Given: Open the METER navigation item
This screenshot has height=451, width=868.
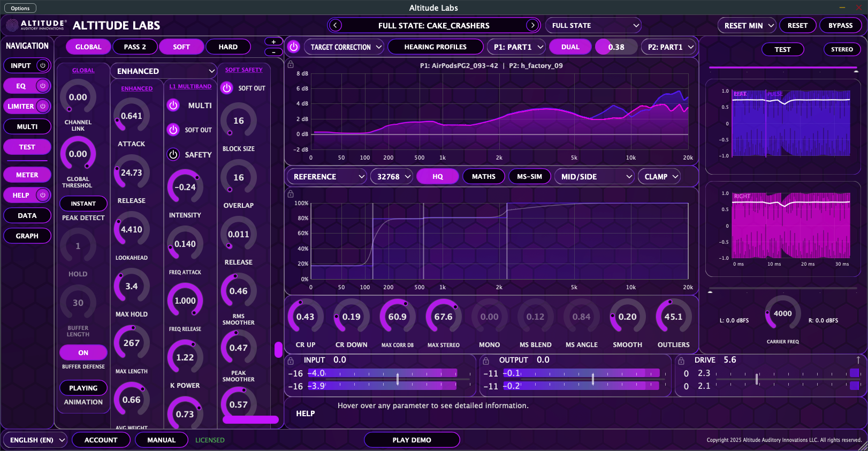Looking at the screenshot, I should pos(27,175).
